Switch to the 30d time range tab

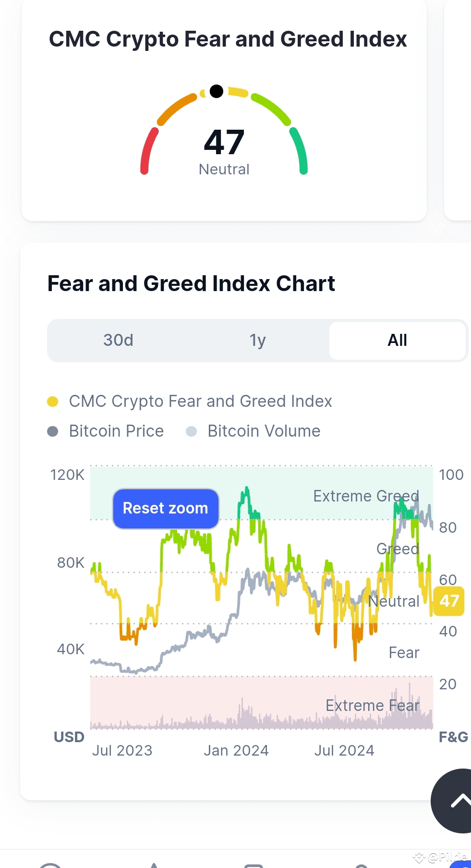[118, 340]
